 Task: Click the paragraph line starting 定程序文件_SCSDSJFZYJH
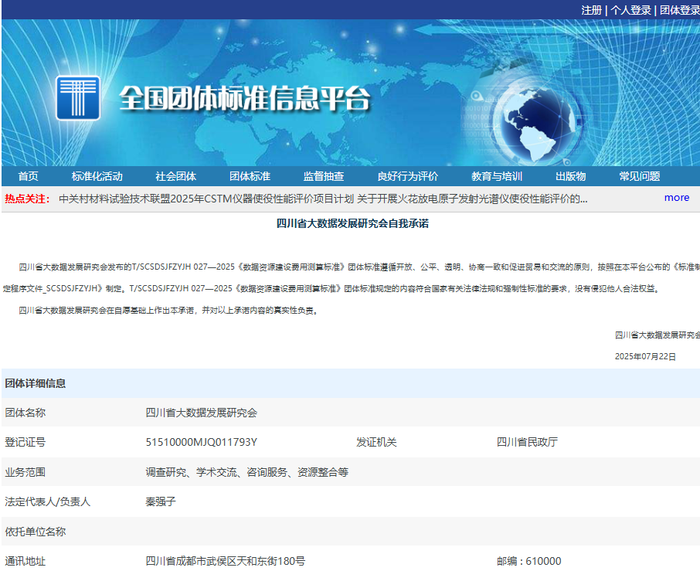pyautogui.click(x=331, y=289)
